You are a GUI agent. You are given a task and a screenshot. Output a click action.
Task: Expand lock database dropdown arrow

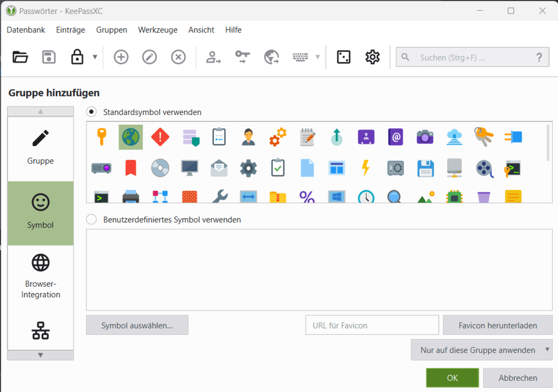coord(95,57)
